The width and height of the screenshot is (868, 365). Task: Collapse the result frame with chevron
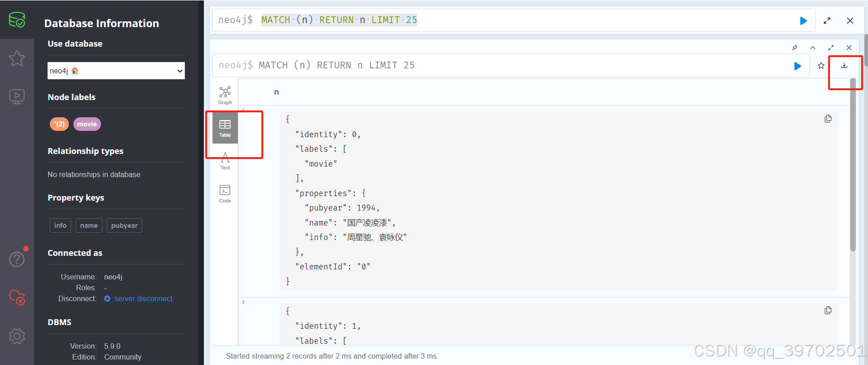point(813,48)
